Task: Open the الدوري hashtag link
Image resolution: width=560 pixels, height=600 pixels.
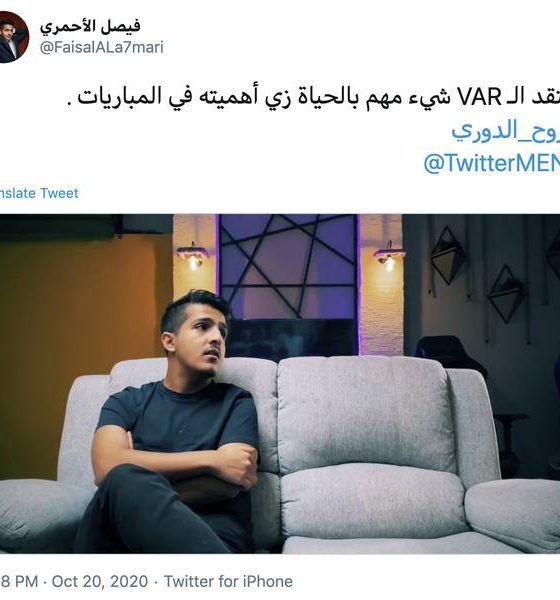Action: (505, 131)
